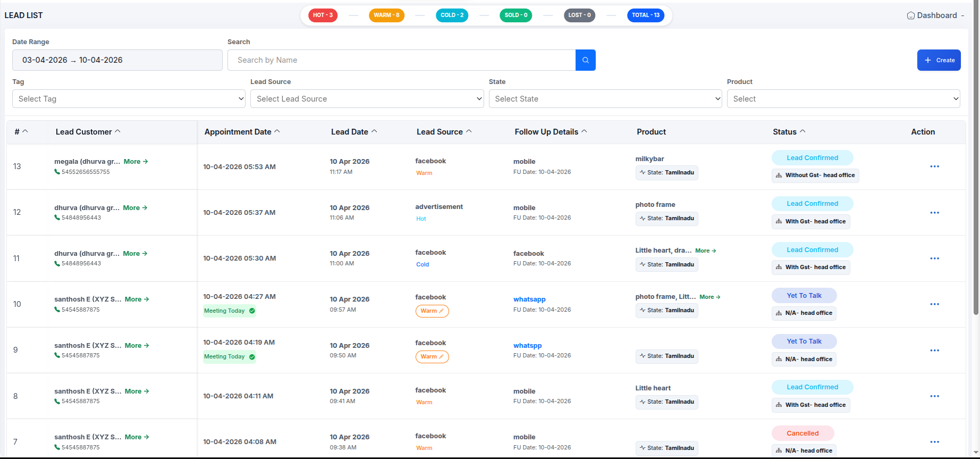Click More link next to megala customer
The height and width of the screenshot is (459, 980).
136,162
